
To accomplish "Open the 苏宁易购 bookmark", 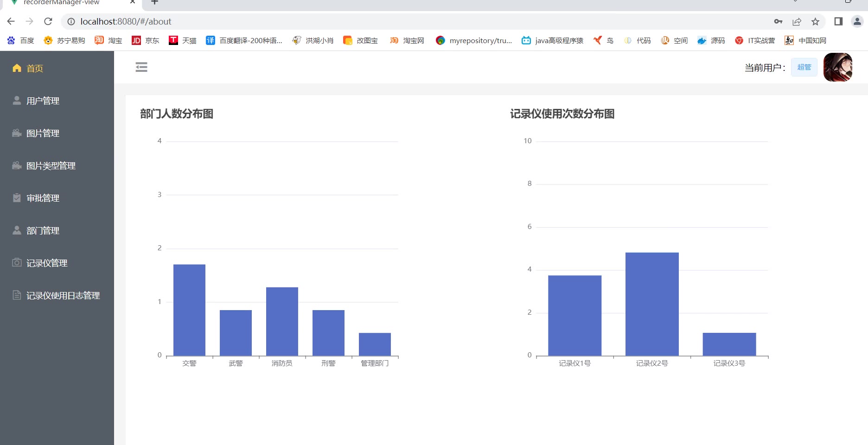I will click(64, 40).
